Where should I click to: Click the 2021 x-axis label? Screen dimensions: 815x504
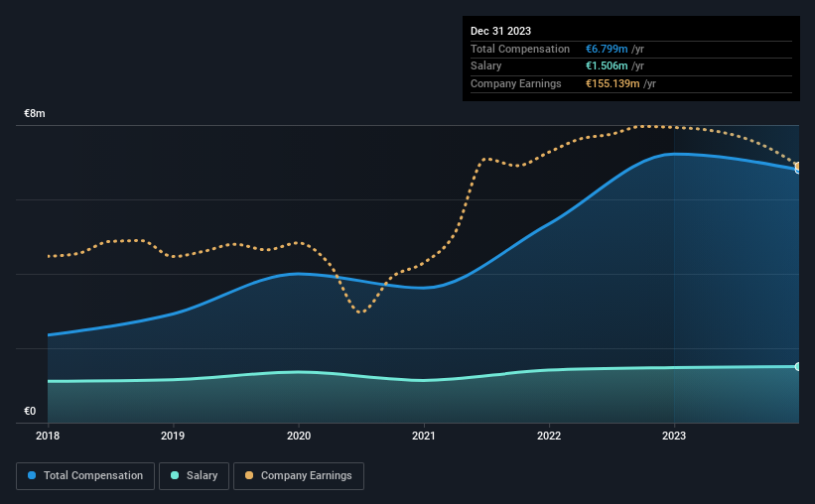click(x=424, y=436)
